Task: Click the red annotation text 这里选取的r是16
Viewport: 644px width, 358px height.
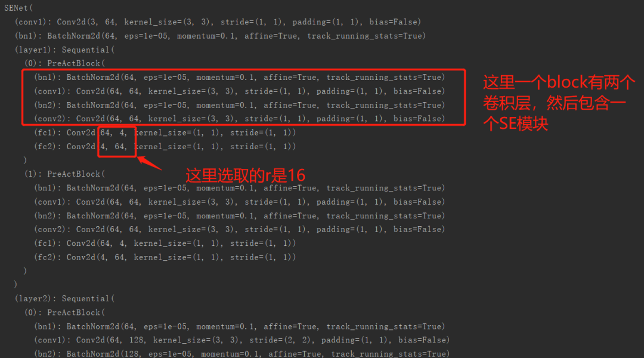Action: pyautogui.click(x=245, y=175)
